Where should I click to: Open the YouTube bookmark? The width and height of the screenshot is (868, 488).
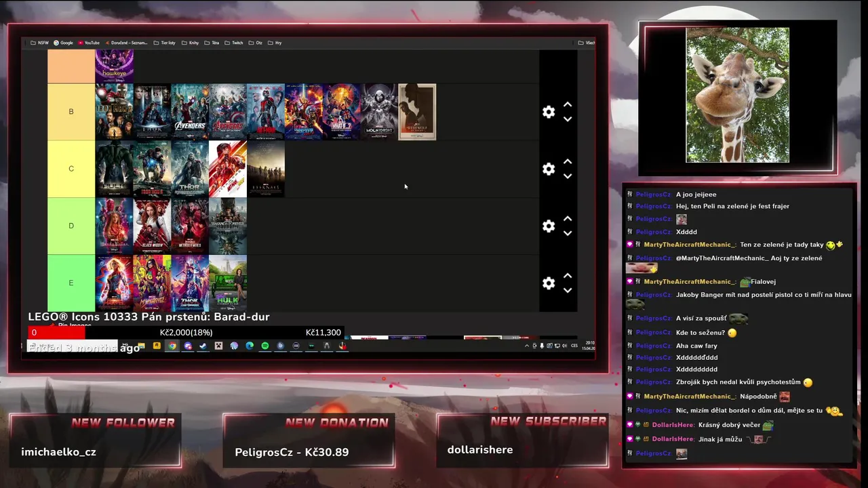(89, 43)
